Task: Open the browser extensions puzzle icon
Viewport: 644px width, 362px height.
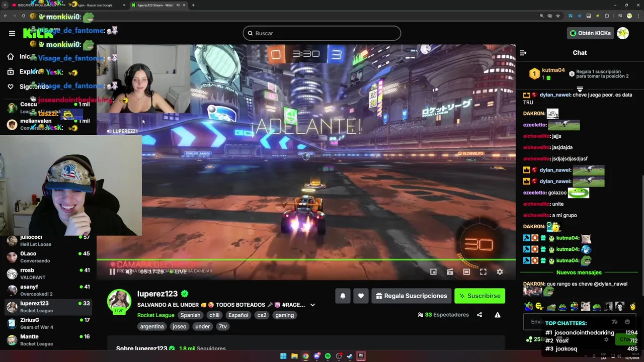Action: [x=607, y=16]
